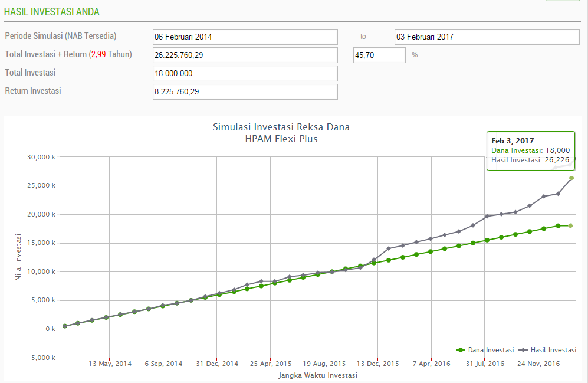This screenshot has width=588, height=383.
Task: Click the y-axis label 15,000 k
Action: pos(41,243)
